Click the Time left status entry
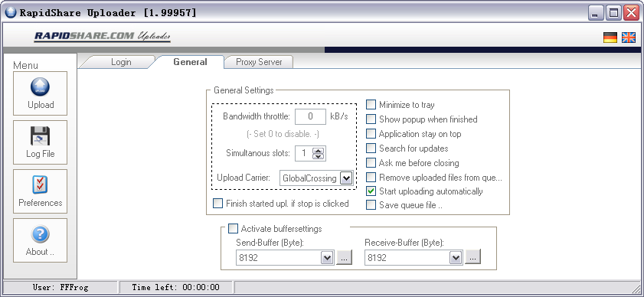 tap(176, 287)
